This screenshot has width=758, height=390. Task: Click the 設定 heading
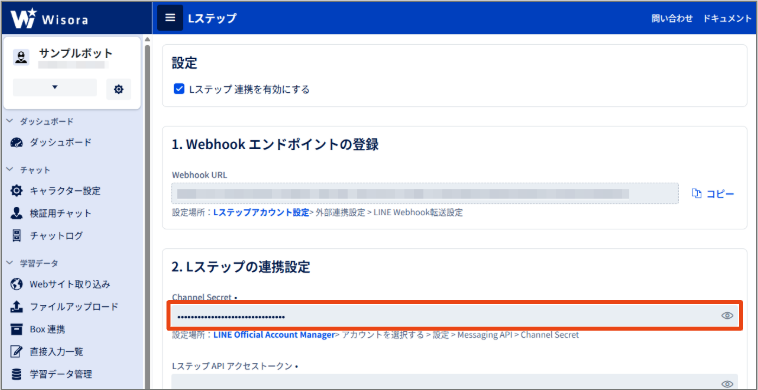(185, 62)
